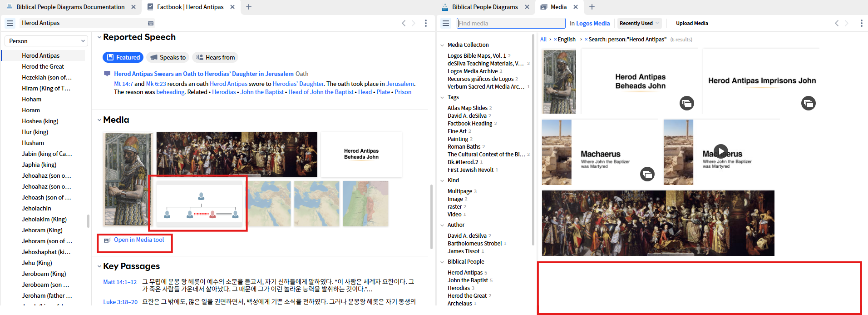868x315 pixels.
Task: Filter by Video kind
Action: click(454, 215)
